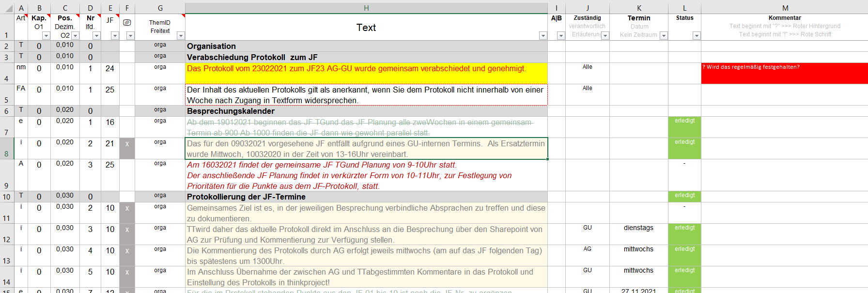
Task: Open the Pos. Dezim. column filter button
Action: click(x=75, y=36)
